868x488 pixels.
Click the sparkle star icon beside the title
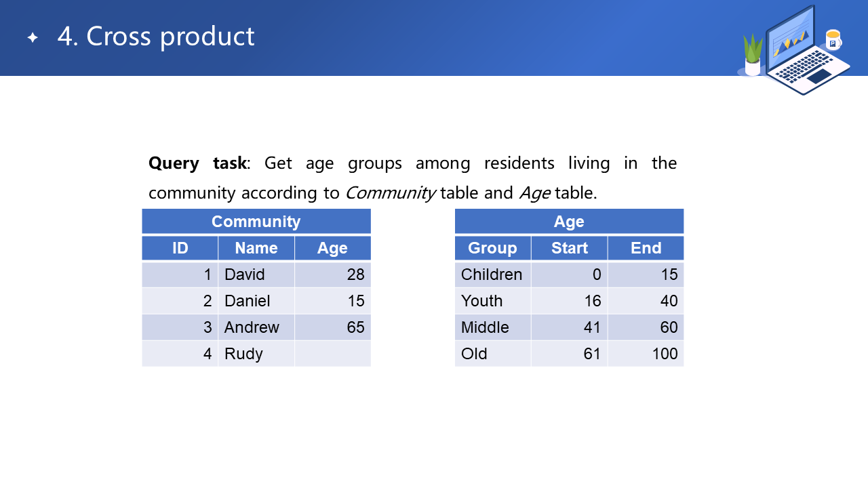pos(33,37)
